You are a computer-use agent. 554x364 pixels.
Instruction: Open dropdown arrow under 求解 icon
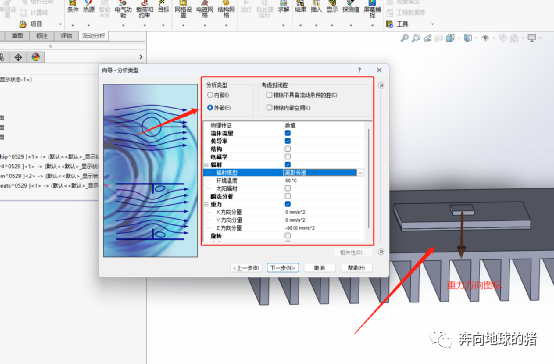click(x=283, y=25)
